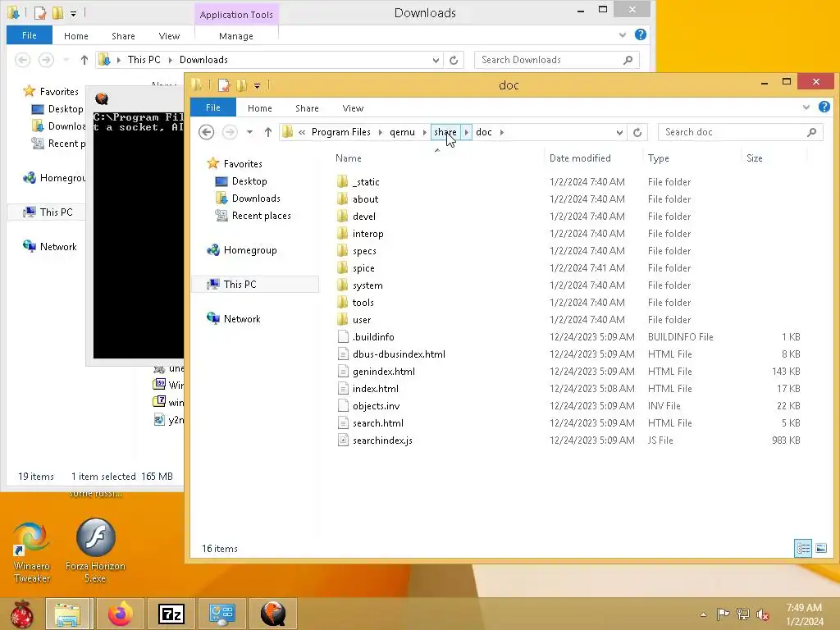840x630 pixels.
Task: Select genindex.html file
Action: point(384,372)
